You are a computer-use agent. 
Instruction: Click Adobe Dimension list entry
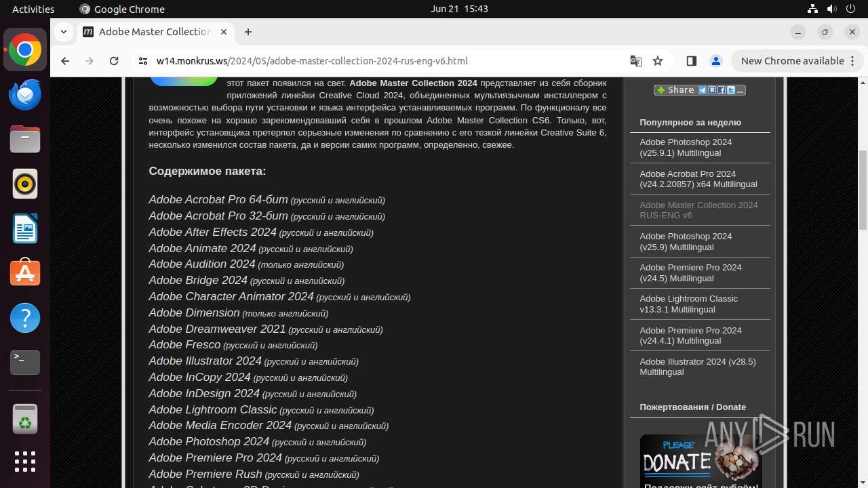coord(238,312)
